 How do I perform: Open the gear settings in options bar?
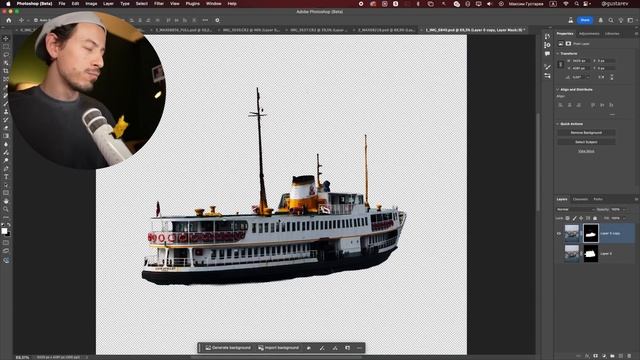[x=217, y=20]
